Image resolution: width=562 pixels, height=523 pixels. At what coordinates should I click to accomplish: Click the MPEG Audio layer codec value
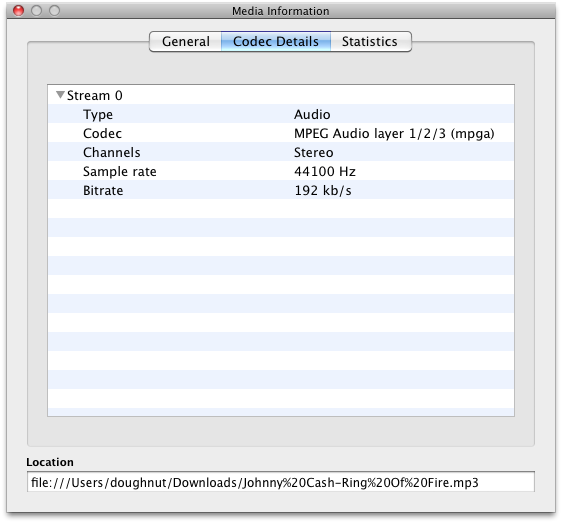pyautogui.click(x=394, y=134)
